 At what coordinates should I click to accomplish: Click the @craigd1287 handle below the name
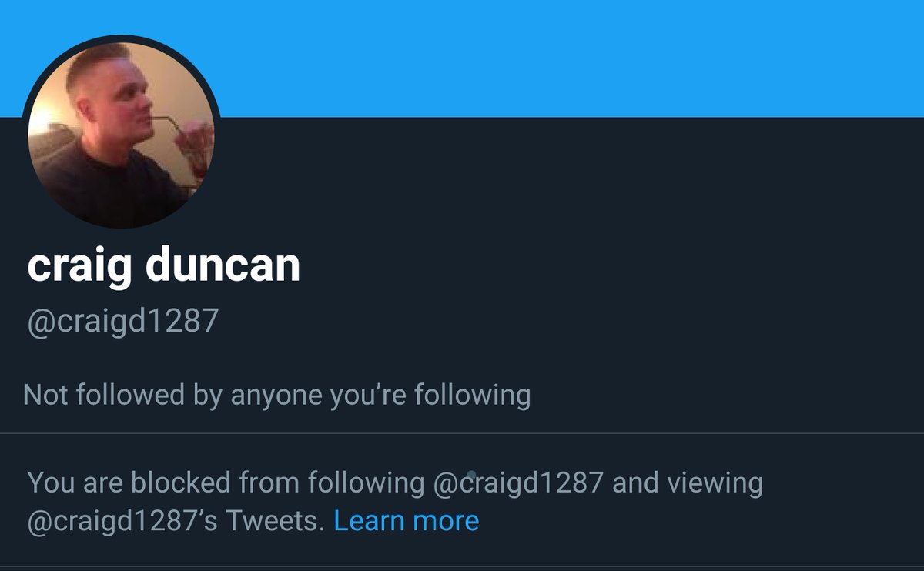tap(123, 321)
